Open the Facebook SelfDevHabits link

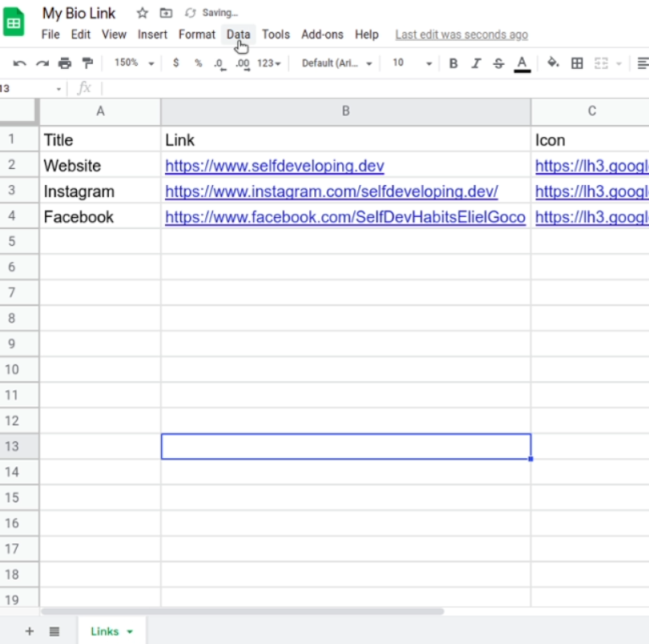(345, 217)
